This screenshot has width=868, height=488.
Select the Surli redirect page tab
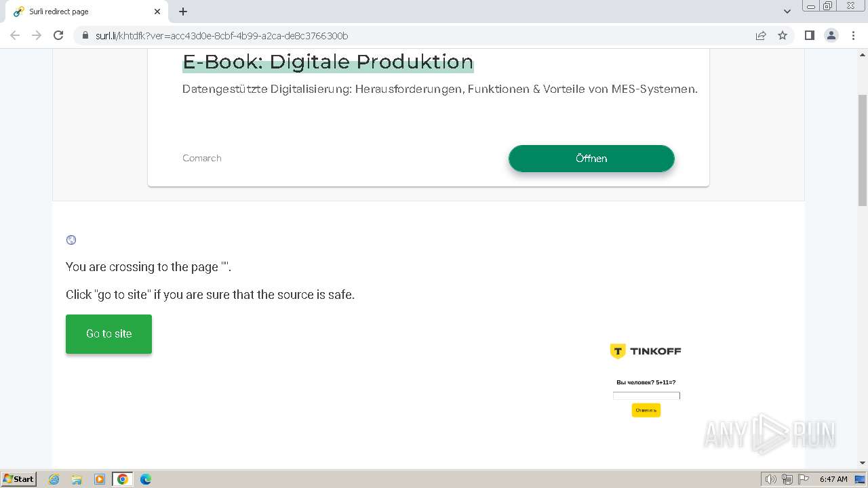(87, 12)
